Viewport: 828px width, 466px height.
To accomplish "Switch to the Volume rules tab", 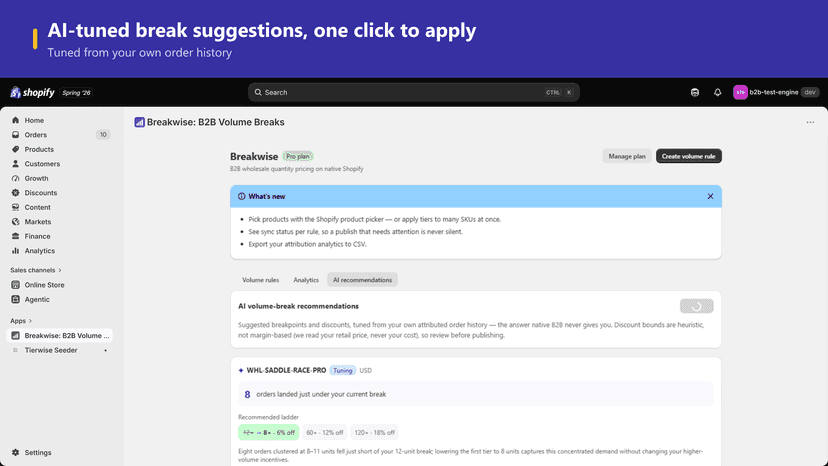I will [260, 280].
